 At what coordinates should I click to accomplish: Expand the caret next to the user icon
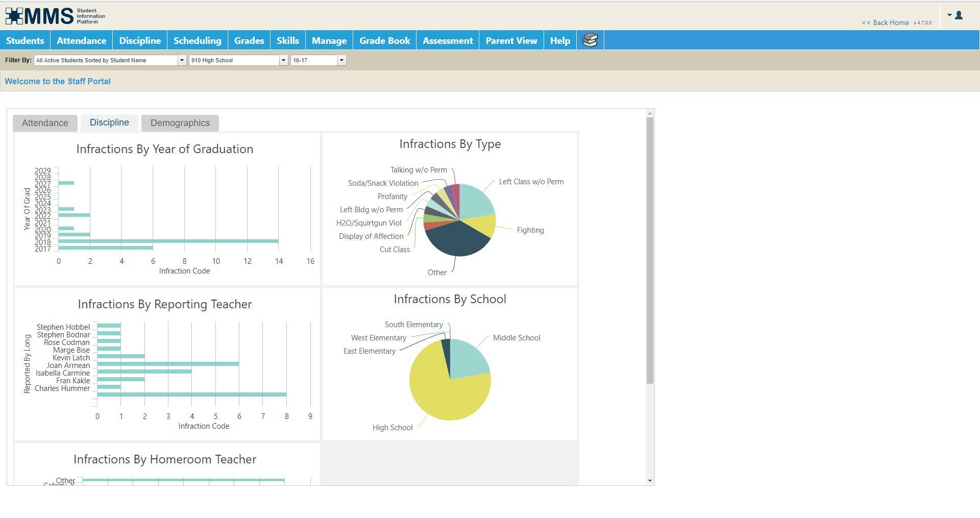pyautogui.click(x=948, y=15)
